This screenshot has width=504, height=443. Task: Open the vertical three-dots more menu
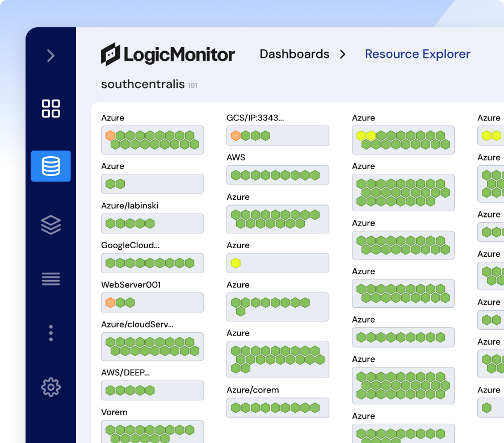coord(51,333)
